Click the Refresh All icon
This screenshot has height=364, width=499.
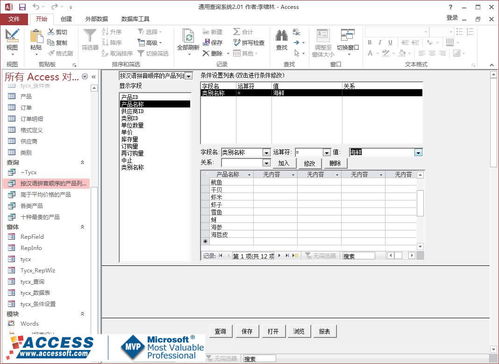(188, 36)
